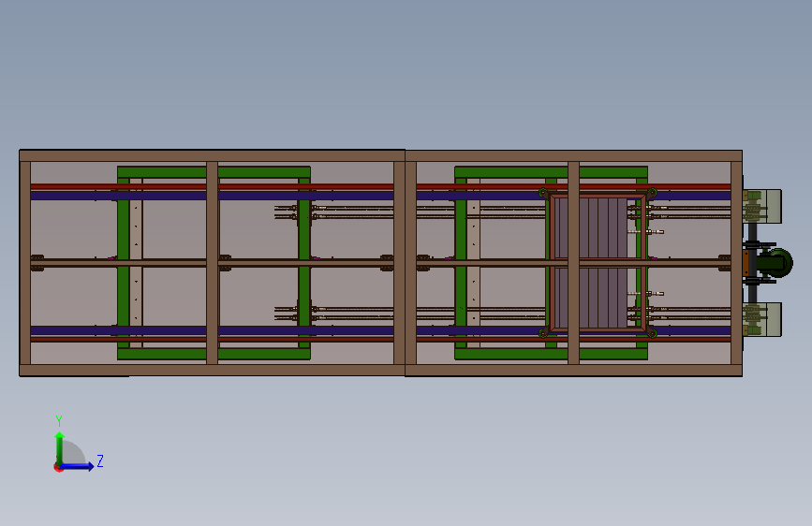Viewport: 812px width, 526px height.
Task: Select the dark green drive motor at the right end
Action: [775, 263]
